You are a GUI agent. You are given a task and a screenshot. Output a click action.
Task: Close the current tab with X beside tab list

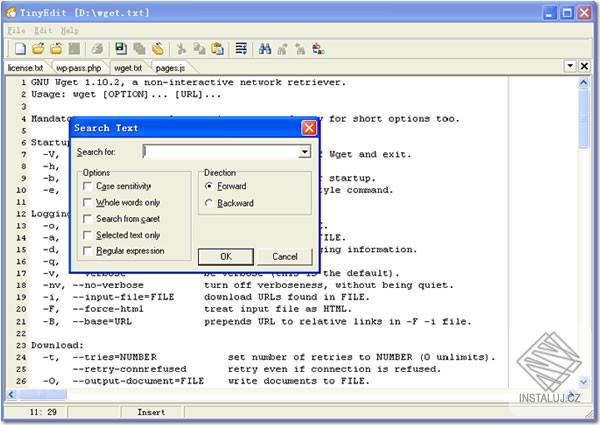tap(584, 66)
